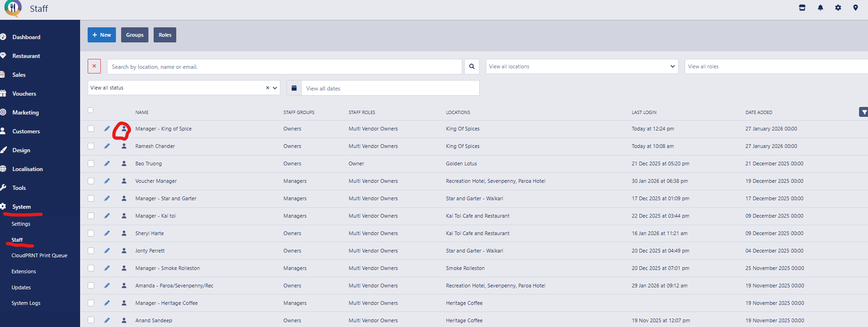Screen dimensions: 868x327
Task: Open the View all status dropdown
Action: click(x=184, y=88)
